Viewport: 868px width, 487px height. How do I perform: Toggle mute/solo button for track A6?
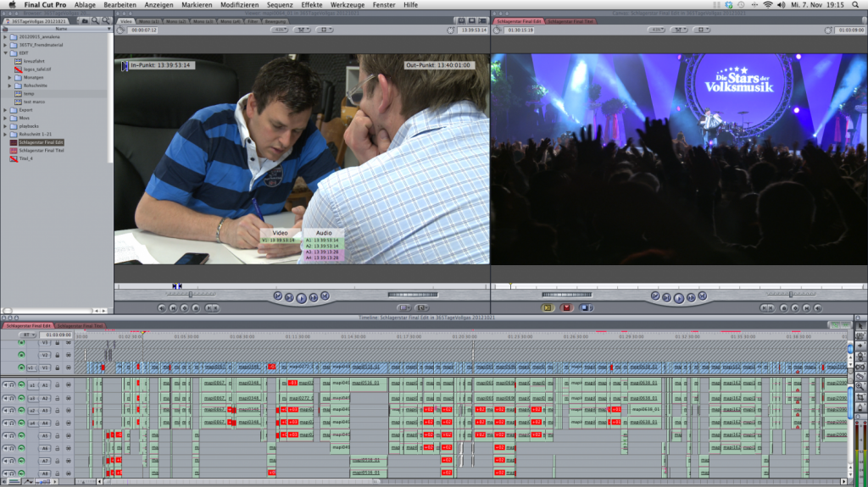(8, 448)
